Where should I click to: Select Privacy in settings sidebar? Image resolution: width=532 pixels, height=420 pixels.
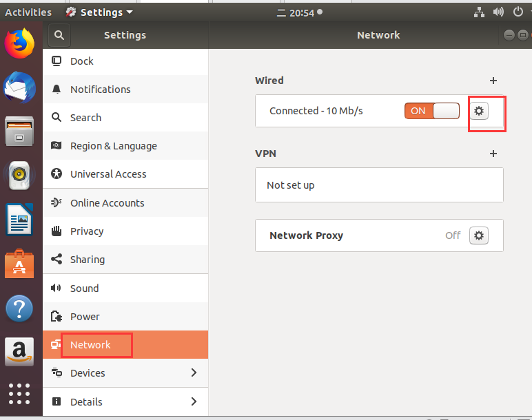(125, 231)
